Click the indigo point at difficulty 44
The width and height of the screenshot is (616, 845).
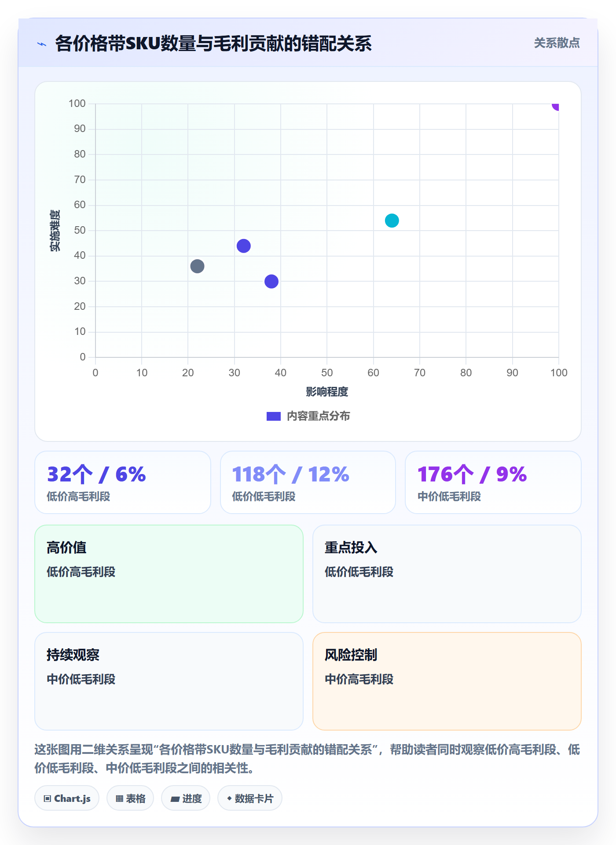click(243, 246)
